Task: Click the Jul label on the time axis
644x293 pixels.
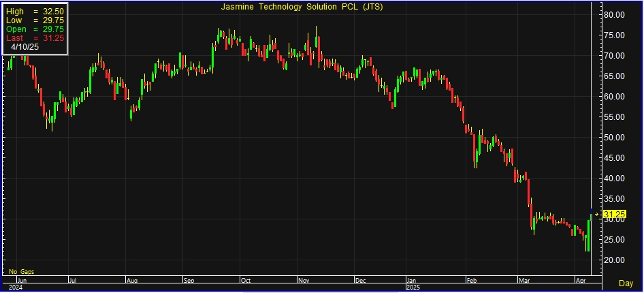Action: 74,280
